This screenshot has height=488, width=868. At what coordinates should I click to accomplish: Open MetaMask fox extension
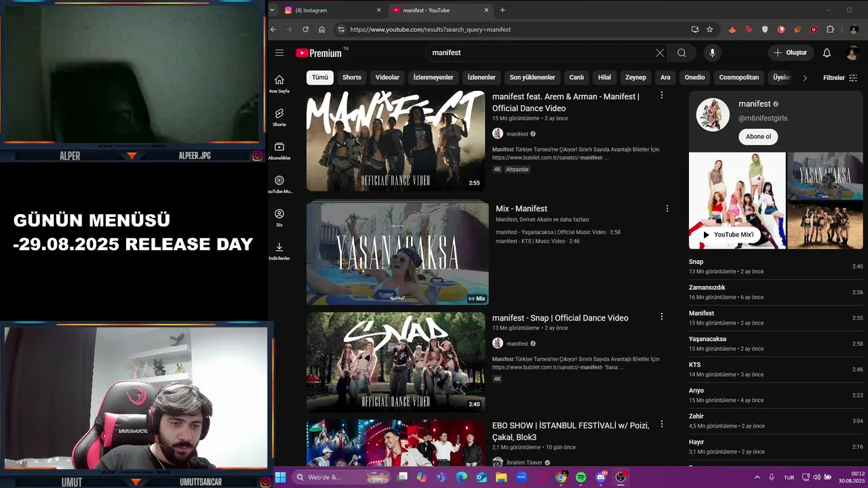click(x=732, y=29)
